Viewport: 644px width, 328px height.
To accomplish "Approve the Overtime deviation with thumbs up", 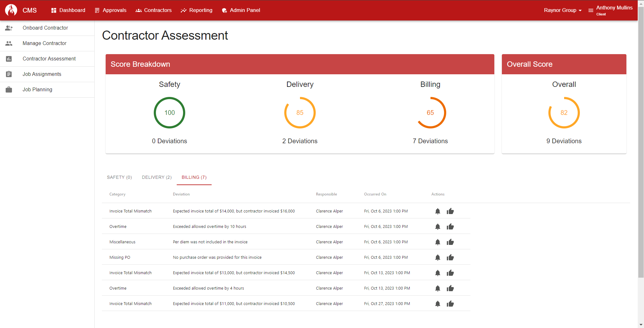I will pos(450,226).
